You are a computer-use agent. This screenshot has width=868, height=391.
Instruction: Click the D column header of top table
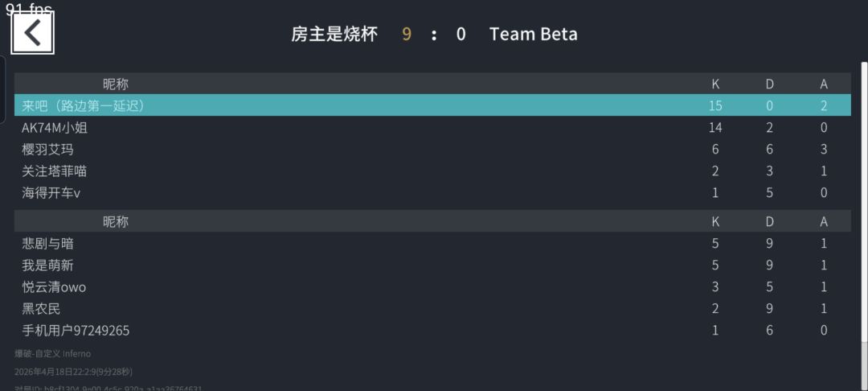click(x=769, y=84)
